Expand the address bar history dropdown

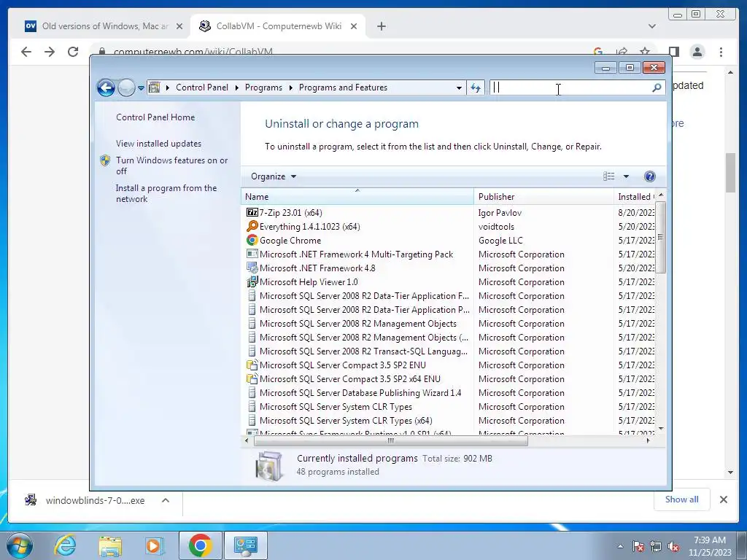[x=459, y=87]
